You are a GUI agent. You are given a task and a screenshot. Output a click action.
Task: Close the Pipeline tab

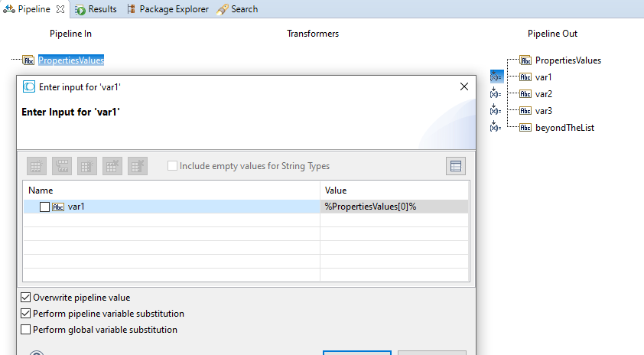(x=60, y=9)
